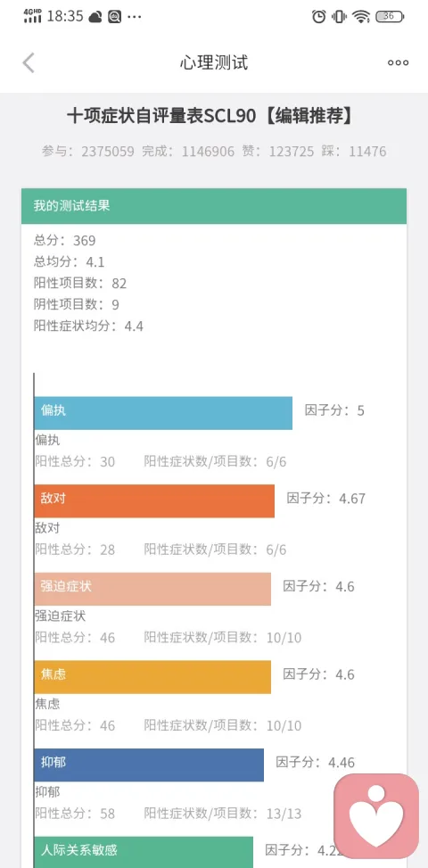This screenshot has height=868, width=428.
Task: Open the three-dot more options menu
Action: point(399,62)
